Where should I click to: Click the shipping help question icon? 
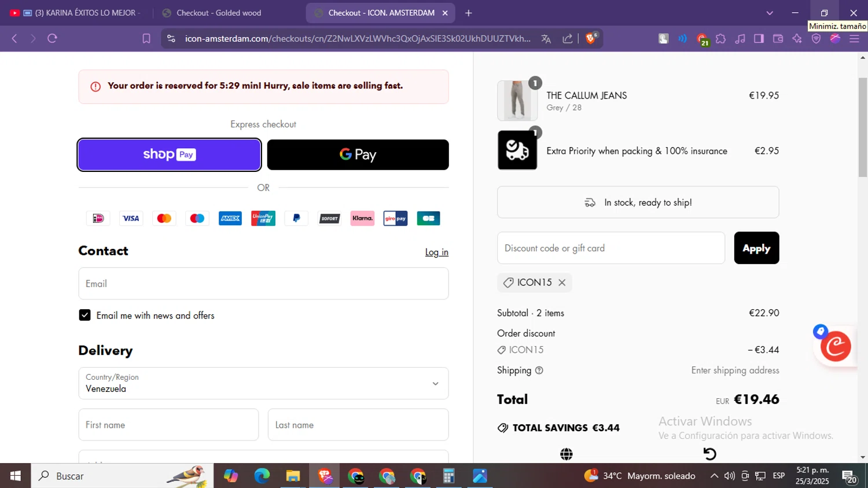(x=539, y=370)
